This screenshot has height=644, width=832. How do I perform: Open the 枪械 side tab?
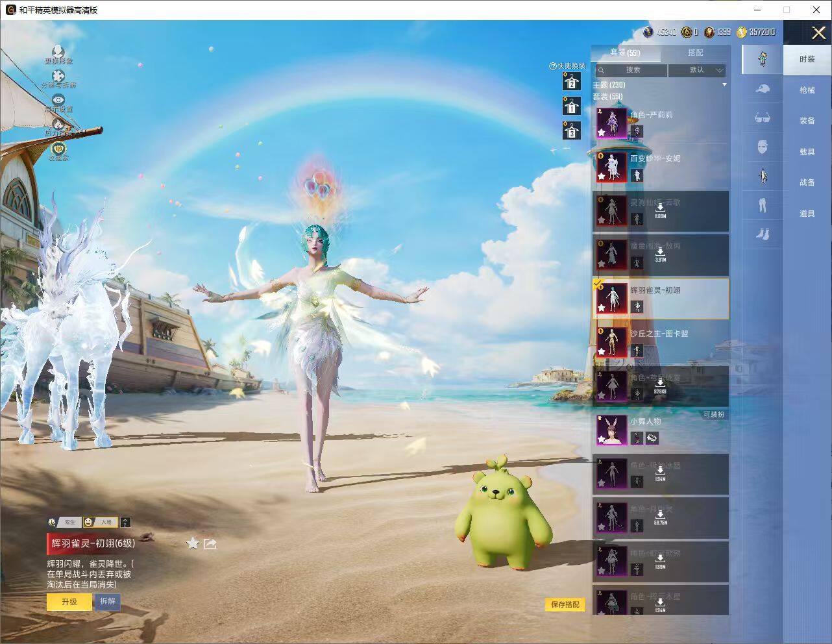(x=807, y=90)
